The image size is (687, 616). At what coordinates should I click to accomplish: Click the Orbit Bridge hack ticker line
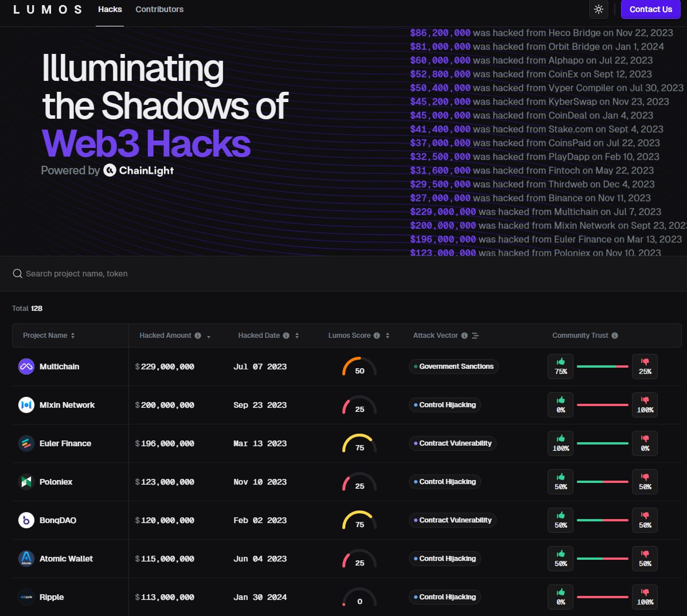click(x=537, y=46)
